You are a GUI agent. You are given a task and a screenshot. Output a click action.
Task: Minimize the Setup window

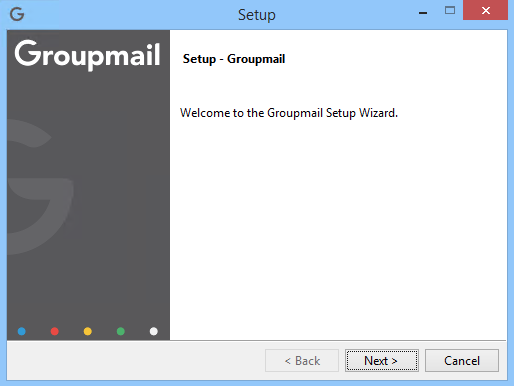423,13
